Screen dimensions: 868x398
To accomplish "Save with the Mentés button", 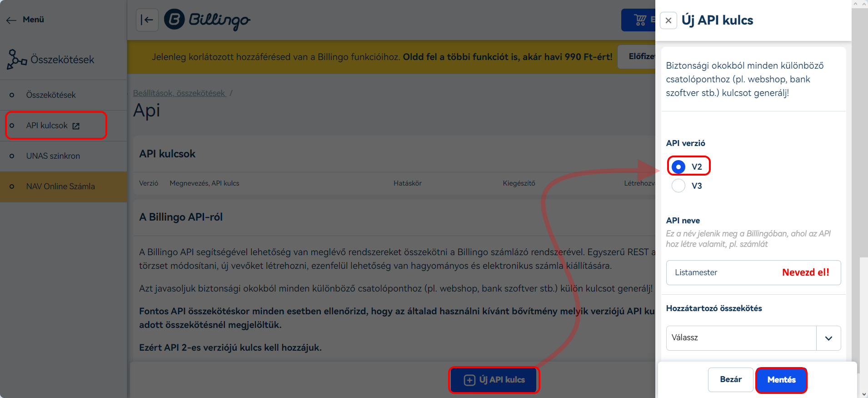I will tap(781, 380).
